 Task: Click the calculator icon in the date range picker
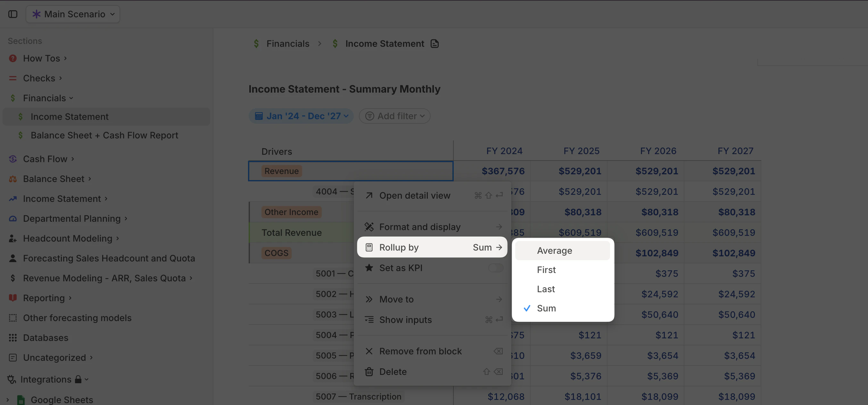coord(259,116)
